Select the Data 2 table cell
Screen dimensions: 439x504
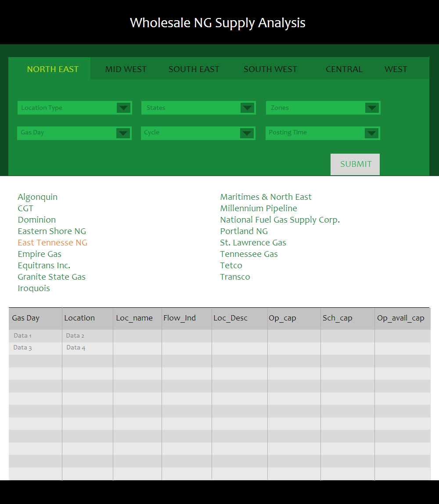(87, 336)
